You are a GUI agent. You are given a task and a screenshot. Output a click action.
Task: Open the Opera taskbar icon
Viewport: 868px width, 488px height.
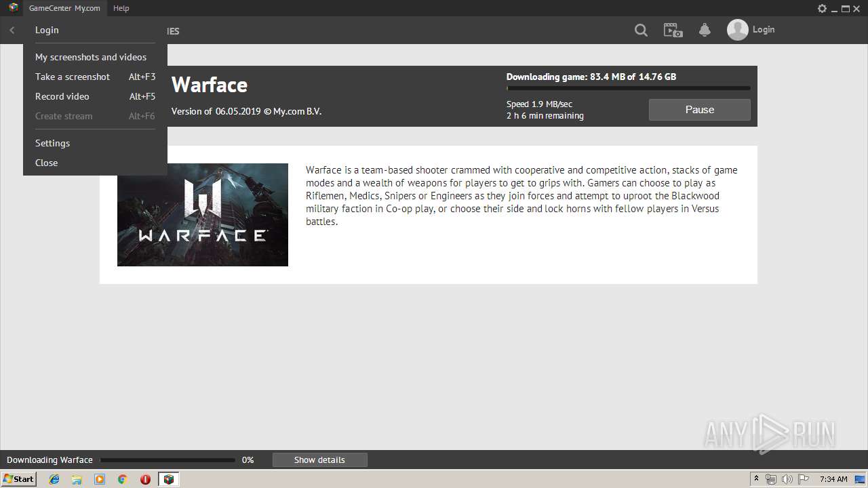point(145,479)
